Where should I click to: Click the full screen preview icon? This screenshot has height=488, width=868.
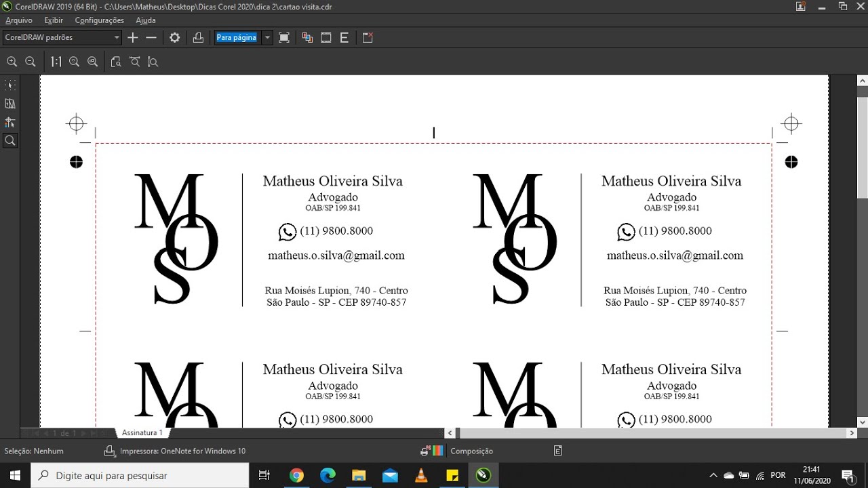tap(284, 38)
